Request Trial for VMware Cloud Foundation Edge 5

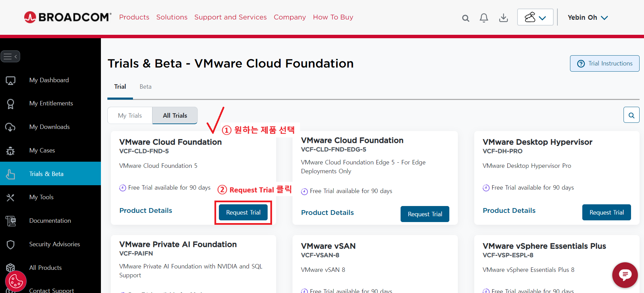pyautogui.click(x=424, y=214)
